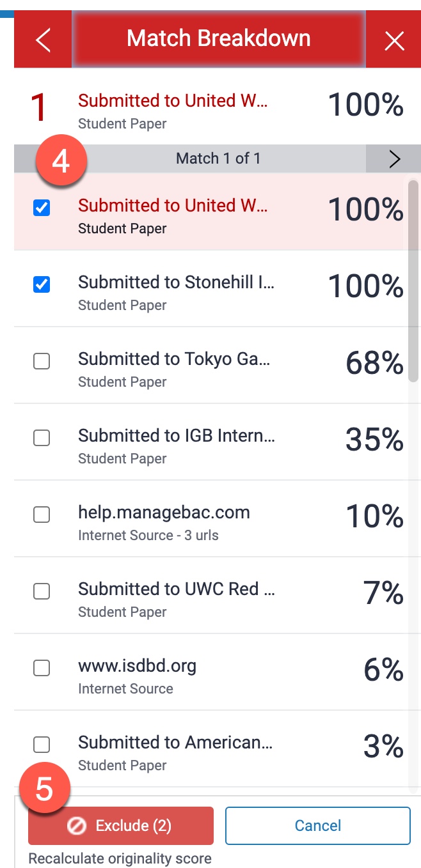Close the Match Breakdown panel with the X
Viewport: 421px width, 868px height.
394,40
